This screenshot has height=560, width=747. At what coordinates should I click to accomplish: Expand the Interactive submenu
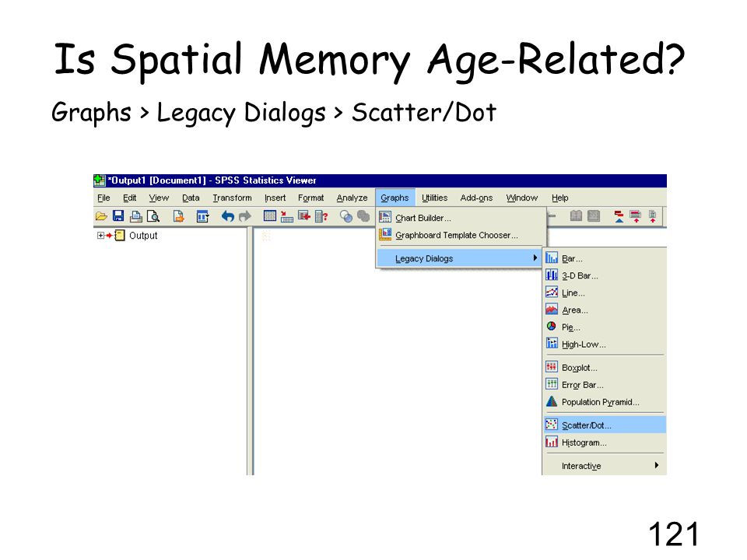click(605, 466)
